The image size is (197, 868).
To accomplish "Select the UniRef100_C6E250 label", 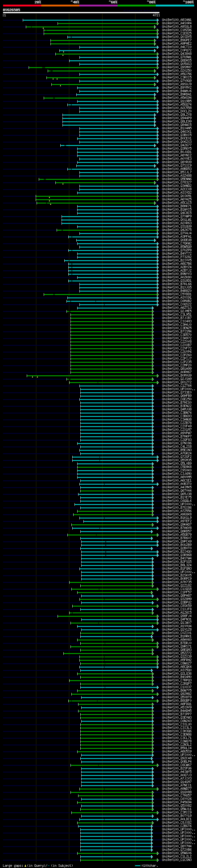I will click(176, 399).
